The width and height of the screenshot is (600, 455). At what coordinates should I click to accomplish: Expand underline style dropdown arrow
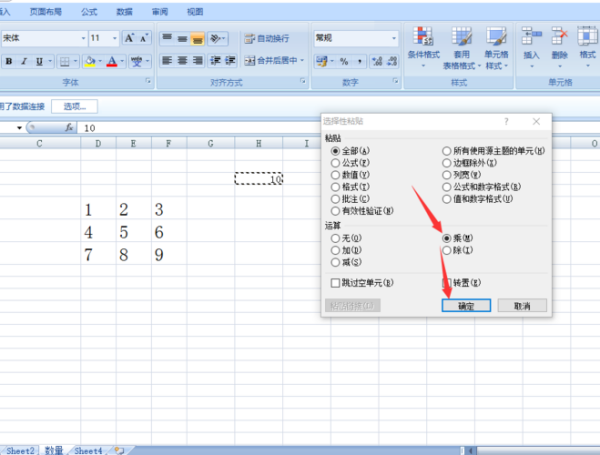tap(50, 61)
